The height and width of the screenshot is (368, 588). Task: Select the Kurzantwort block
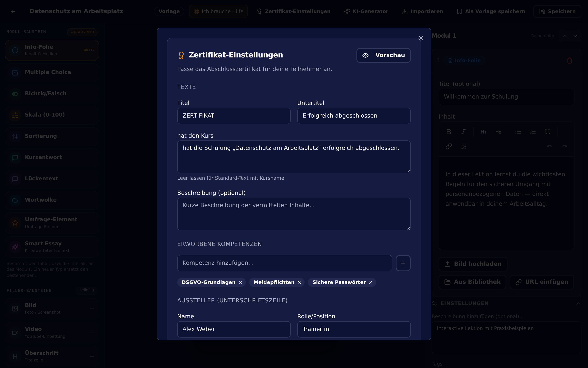tap(52, 157)
